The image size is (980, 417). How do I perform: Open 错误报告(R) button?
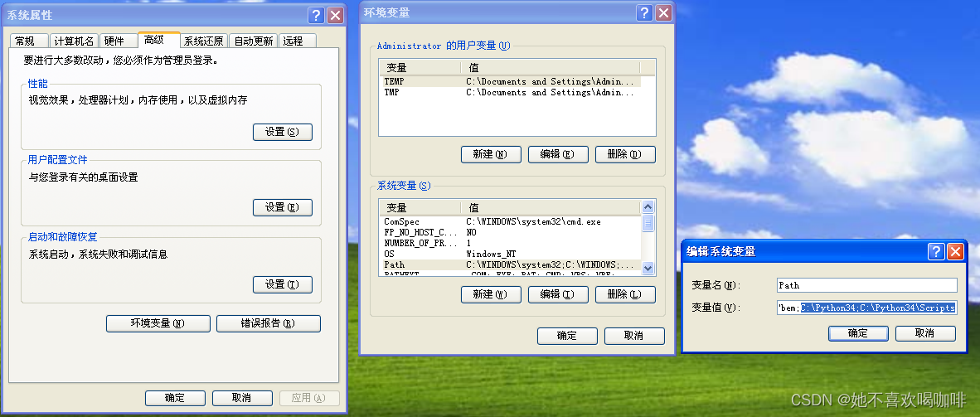click(x=268, y=323)
